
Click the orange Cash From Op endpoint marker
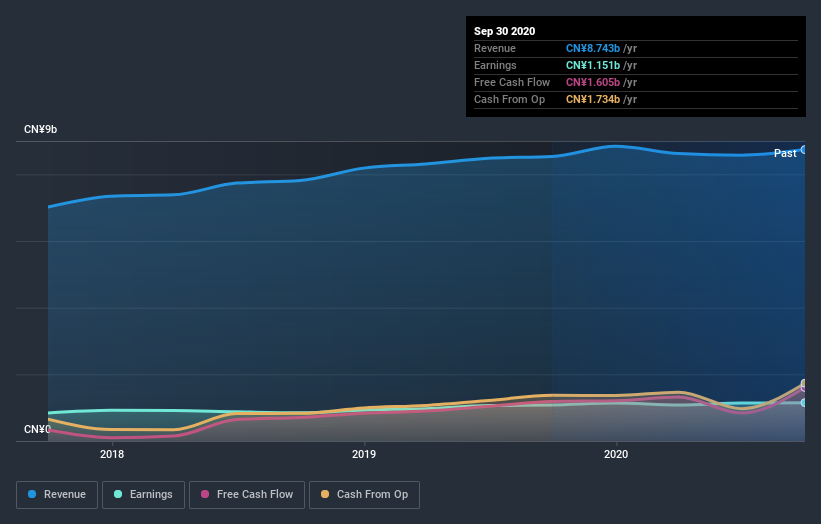coord(804,383)
